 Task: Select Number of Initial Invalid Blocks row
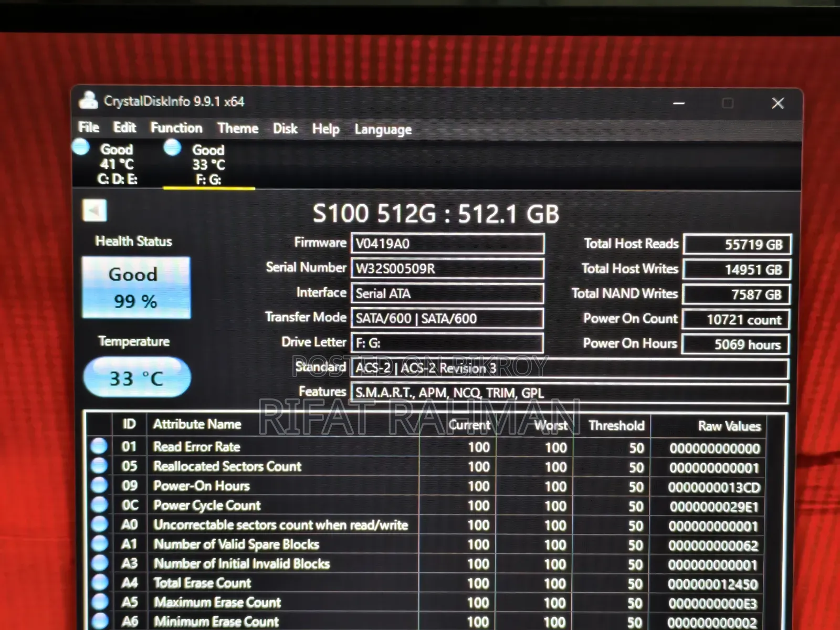pos(426,563)
